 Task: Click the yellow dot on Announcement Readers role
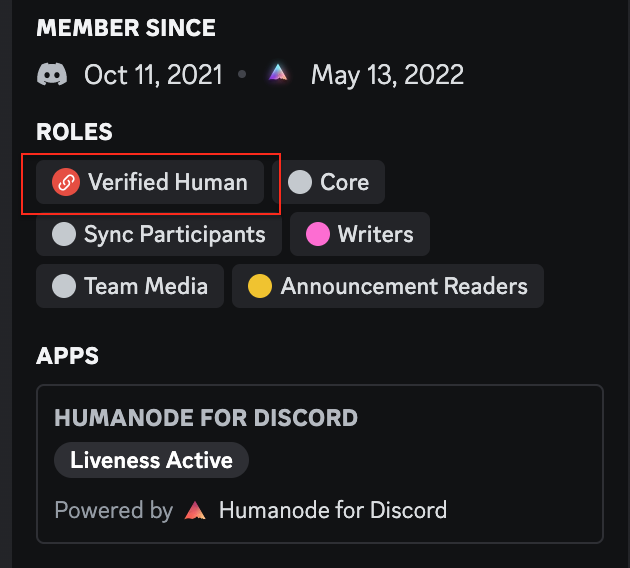(x=260, y=286)
